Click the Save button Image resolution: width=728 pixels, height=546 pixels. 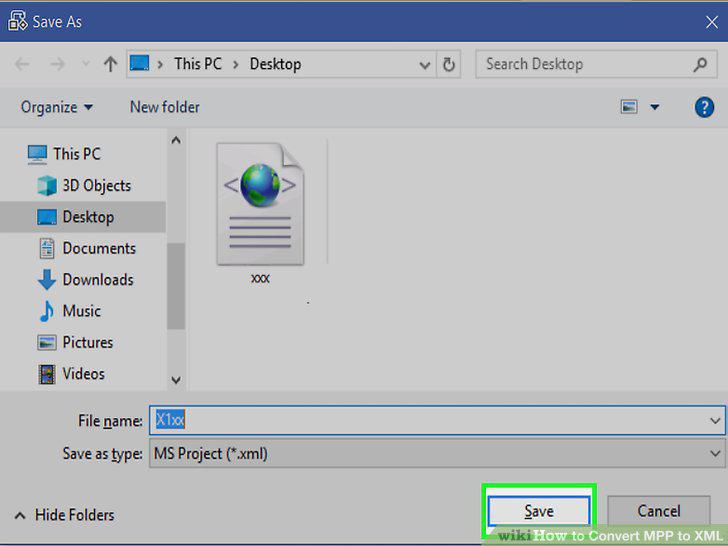point(539,511)
